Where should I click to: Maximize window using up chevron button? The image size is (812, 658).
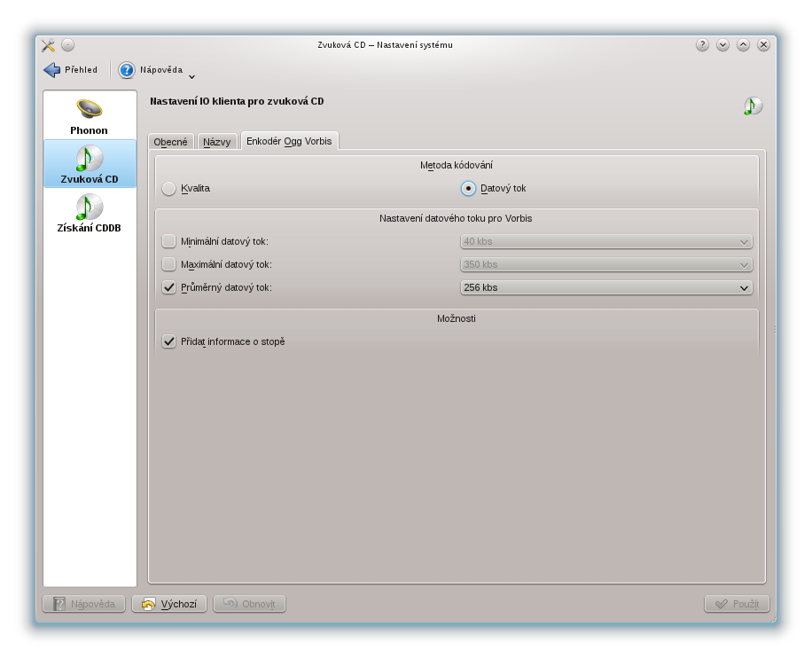click(x=743, y=45)
